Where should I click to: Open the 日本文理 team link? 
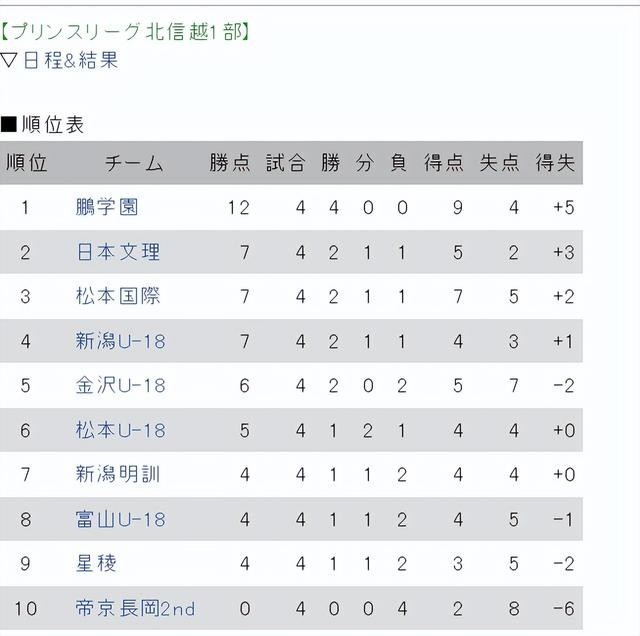coord(118,252)
